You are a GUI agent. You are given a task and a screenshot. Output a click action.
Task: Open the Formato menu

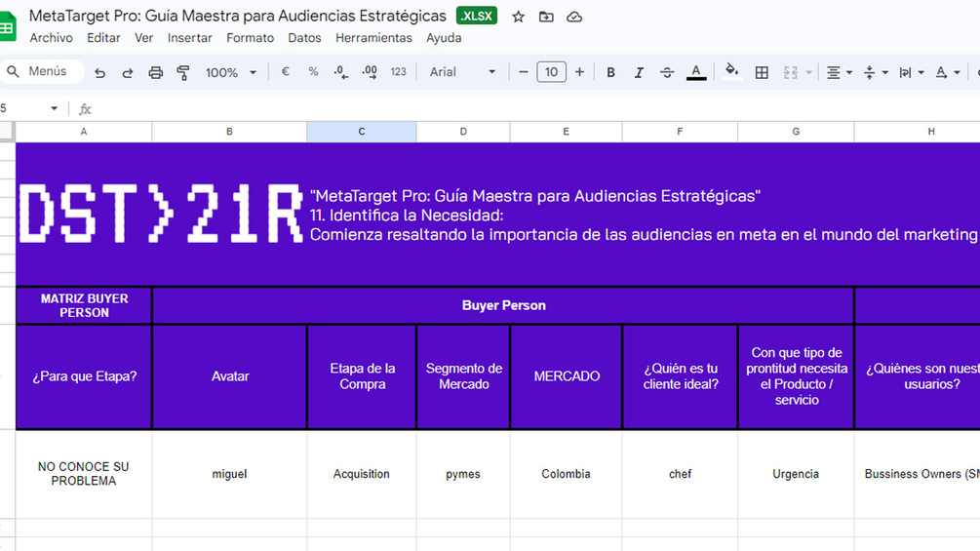point(250,38)
